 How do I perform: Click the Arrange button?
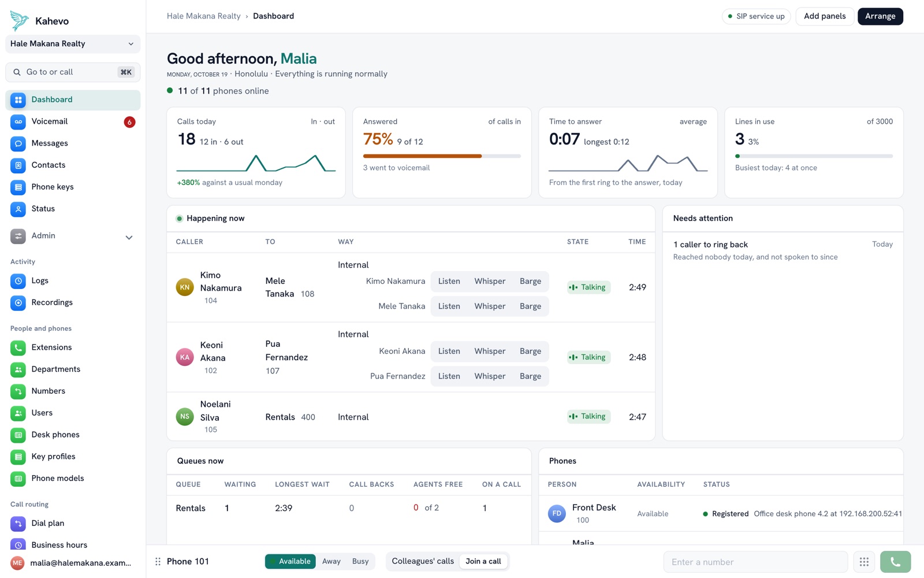point(880,16)
